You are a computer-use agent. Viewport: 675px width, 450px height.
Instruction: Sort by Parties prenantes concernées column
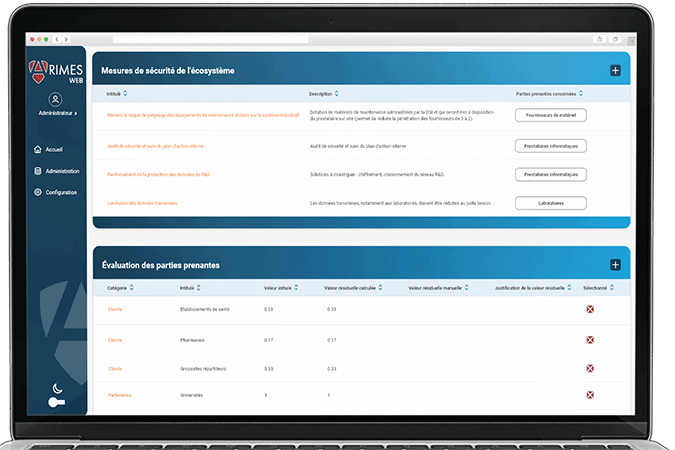pos(581,93)
